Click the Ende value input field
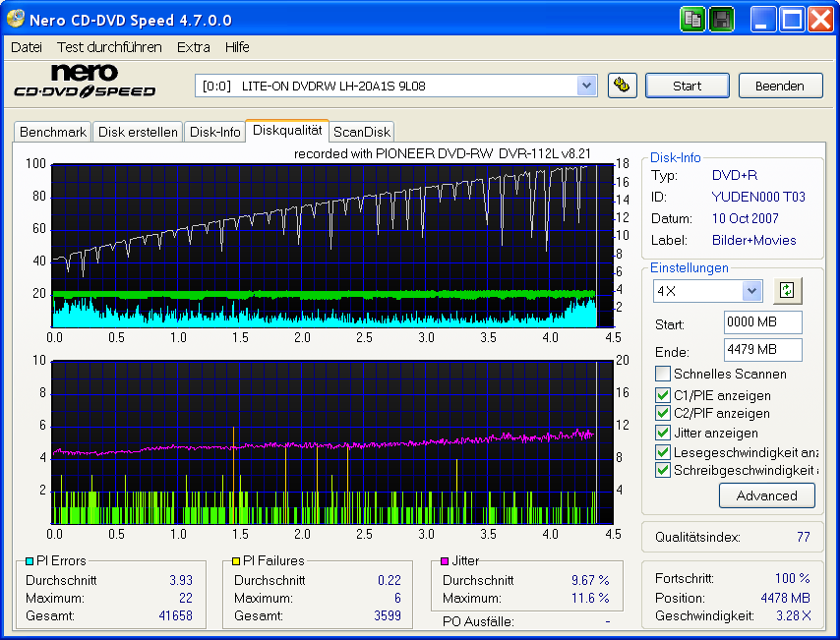Screen dimensions: 840x640 point(762,351)
